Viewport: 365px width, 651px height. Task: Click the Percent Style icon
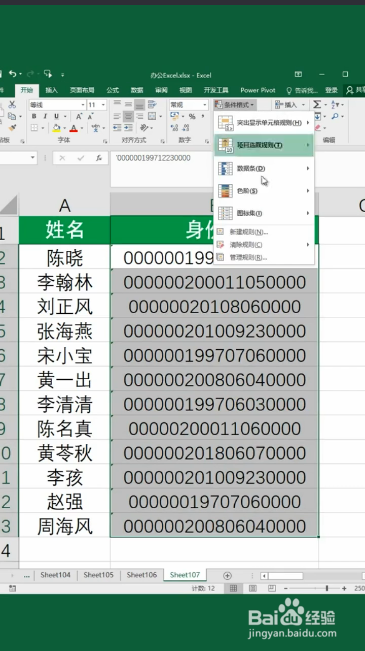(192, 116)
